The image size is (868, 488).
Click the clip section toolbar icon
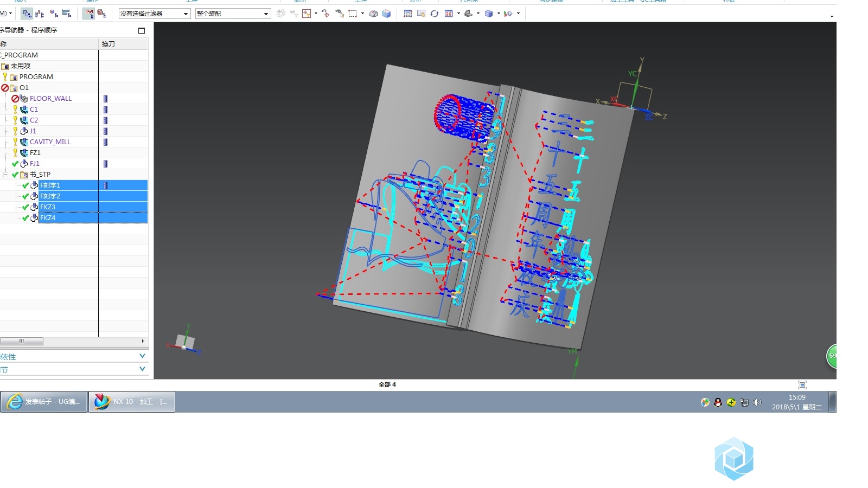(x=508, y=14)
